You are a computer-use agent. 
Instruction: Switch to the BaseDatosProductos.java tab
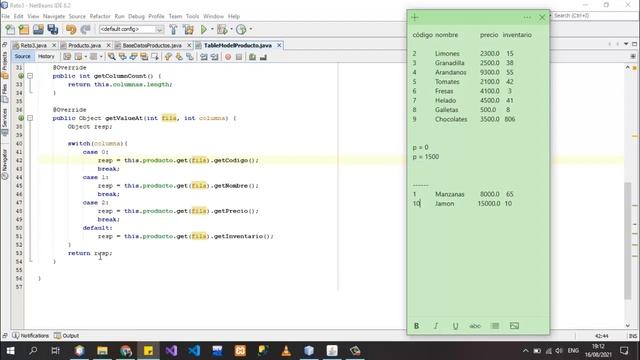pos(152,45)
